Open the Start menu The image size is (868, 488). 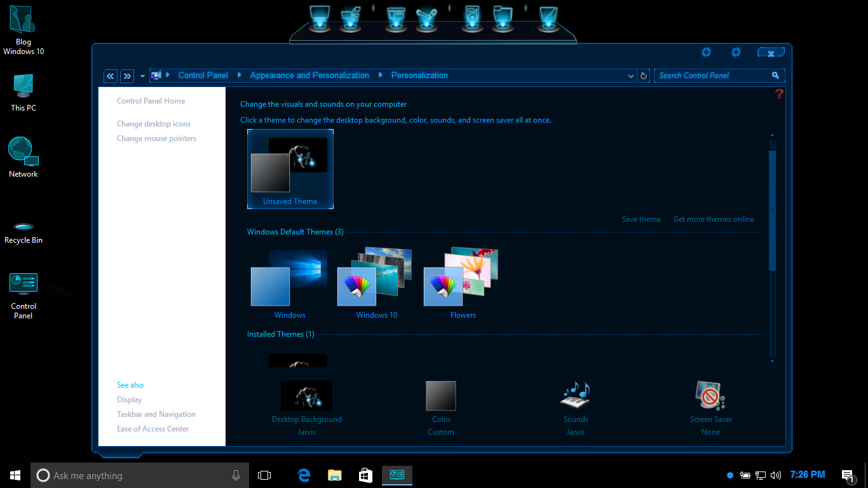15,475
